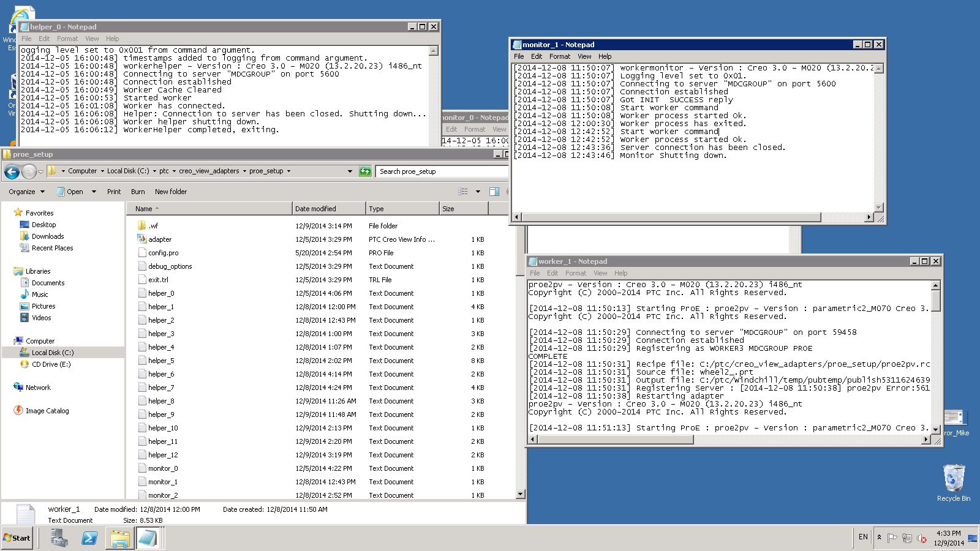Sort files by Date modified column
980x551 pixels.
pyautogui.click(x=329, y=209)
